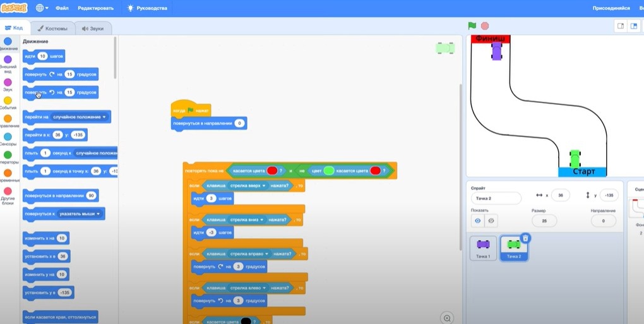Click the purple car on the stage
The width and height of the screenshot is (644, 324).
[x=496, y=51]
